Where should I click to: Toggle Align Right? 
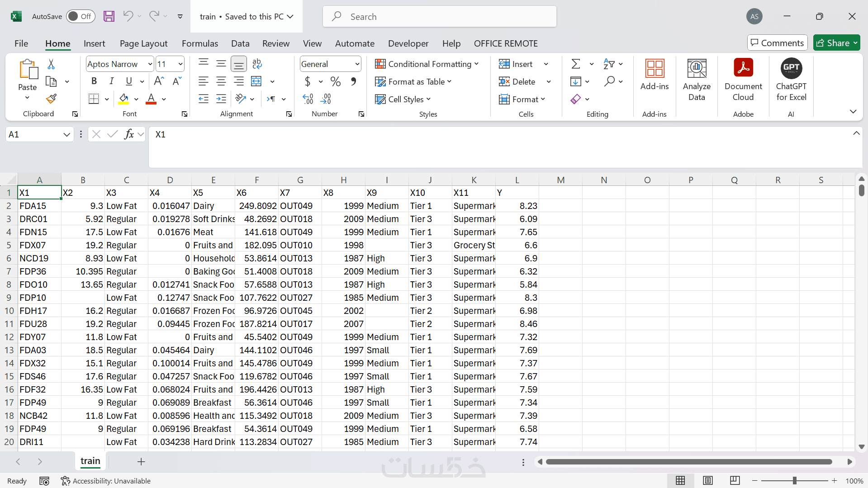click(x=239, y=81)
